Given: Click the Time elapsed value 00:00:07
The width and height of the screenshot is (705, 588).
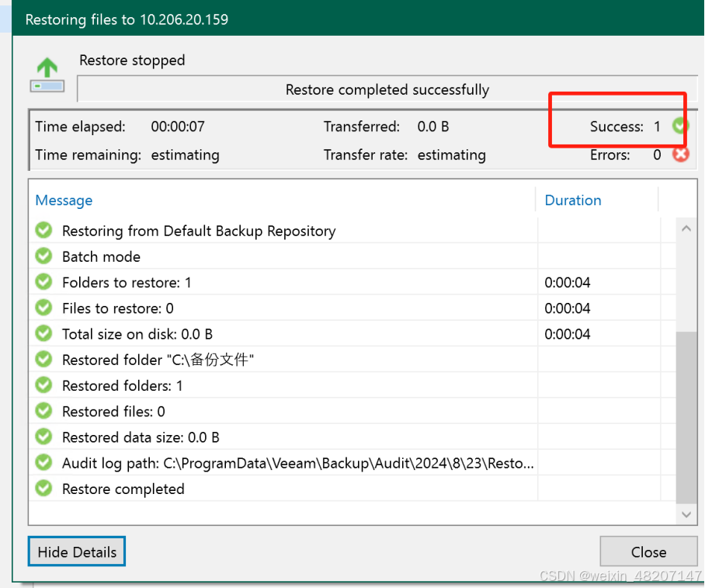Looking at the screenshot, I should point(178,127).
